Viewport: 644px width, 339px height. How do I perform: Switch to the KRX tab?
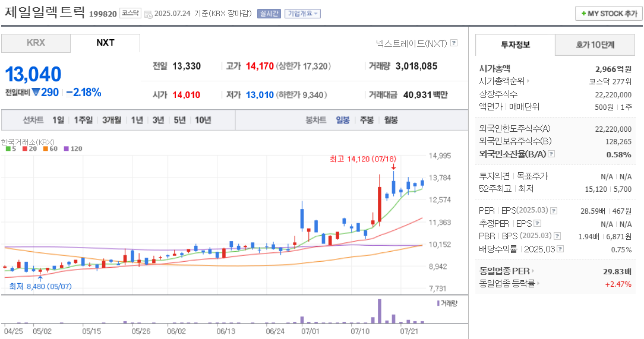[x=36, y=43]
